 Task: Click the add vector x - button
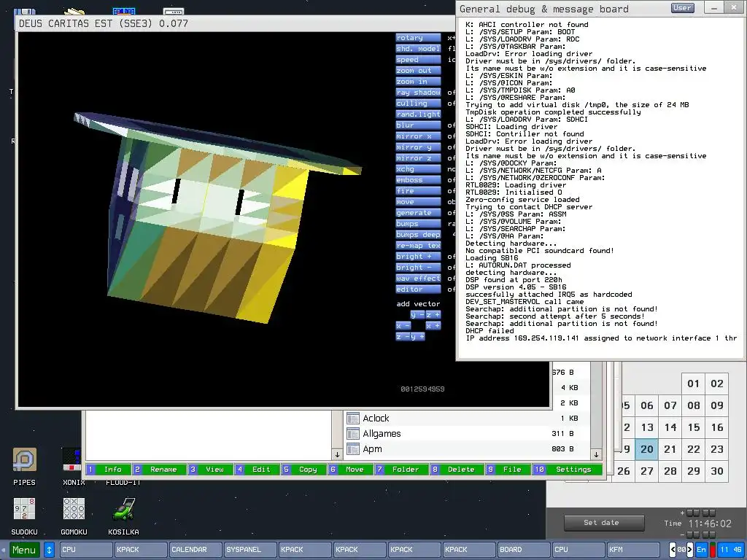403,326
